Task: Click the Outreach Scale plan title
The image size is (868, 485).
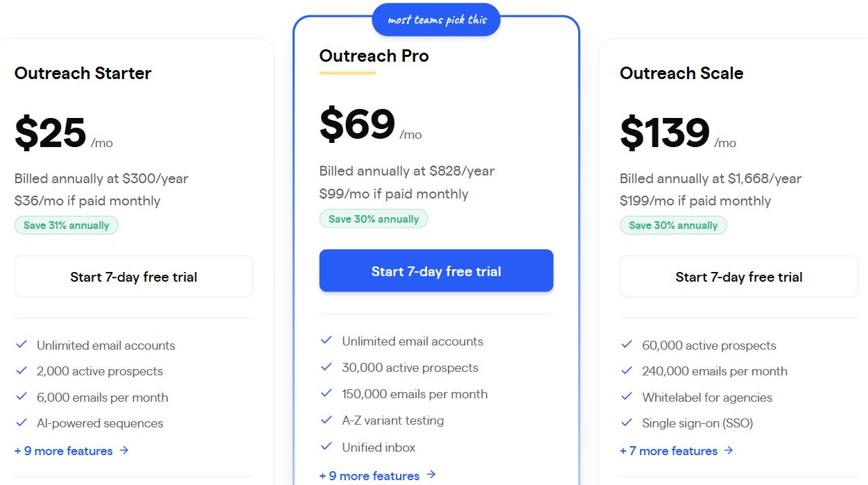Action: click(682, 73)
